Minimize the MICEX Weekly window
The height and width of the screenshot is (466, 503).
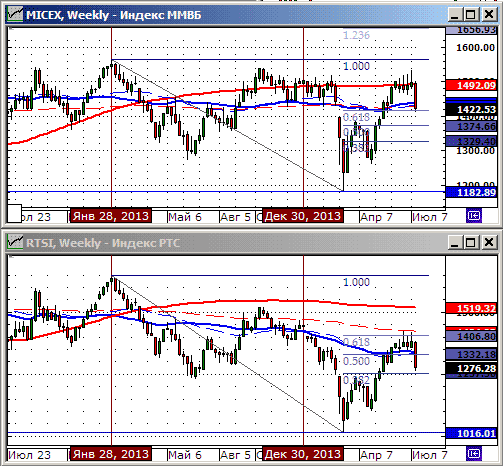455,15
